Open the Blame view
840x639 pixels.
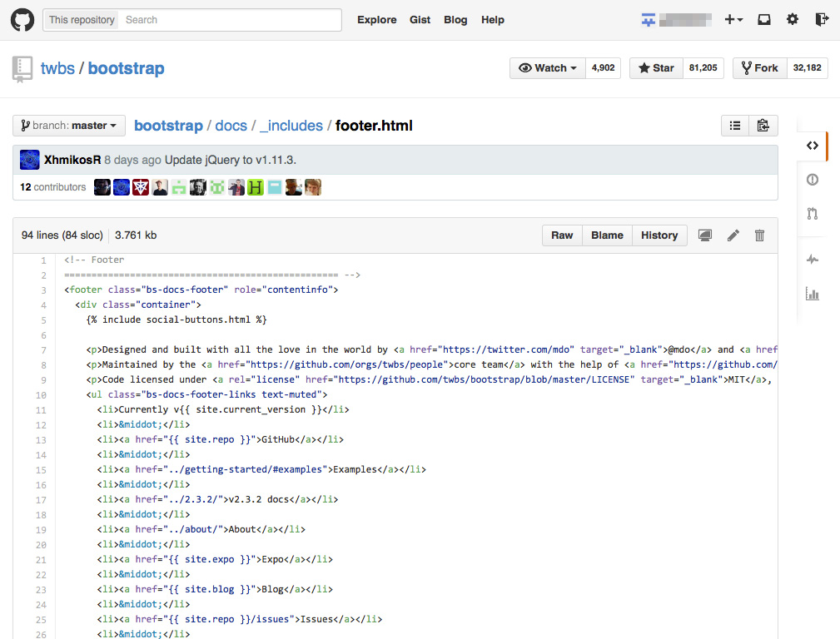click(x=607, y=235)
